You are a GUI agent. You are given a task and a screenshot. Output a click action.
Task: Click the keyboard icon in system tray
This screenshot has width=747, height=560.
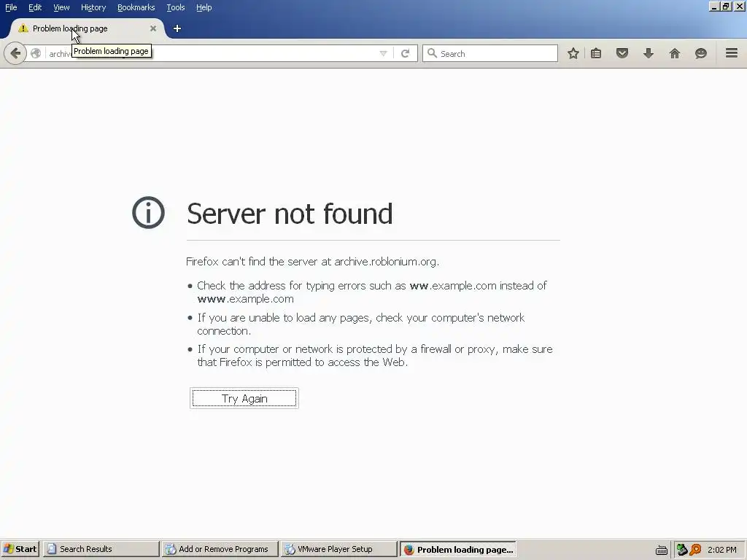[x=661, y=550]
